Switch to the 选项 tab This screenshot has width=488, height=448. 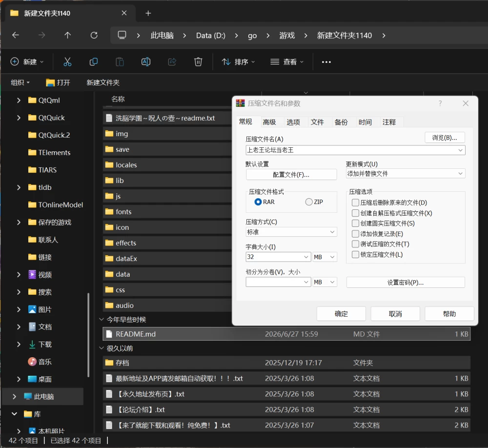293,122
